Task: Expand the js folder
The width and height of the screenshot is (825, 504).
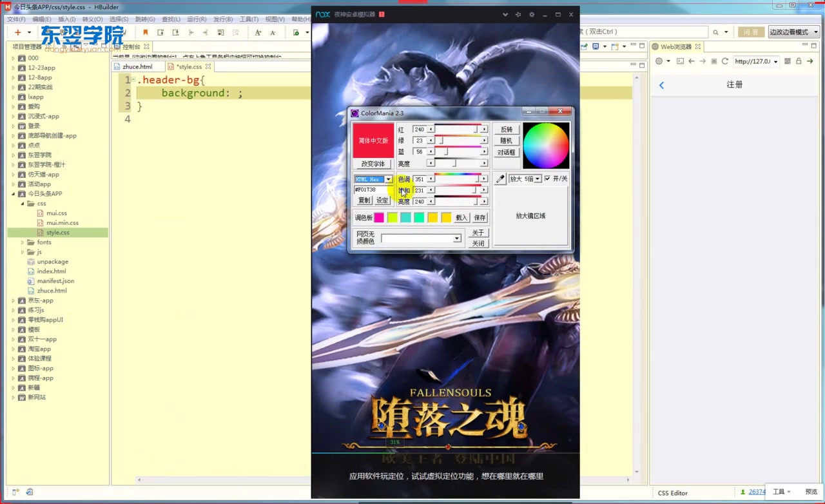Action: (x=23, y=252)
